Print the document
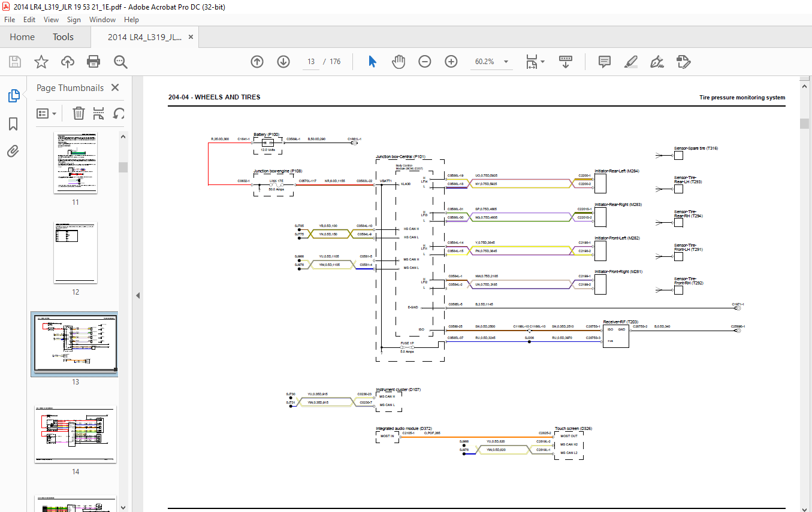 click(93, 62)
